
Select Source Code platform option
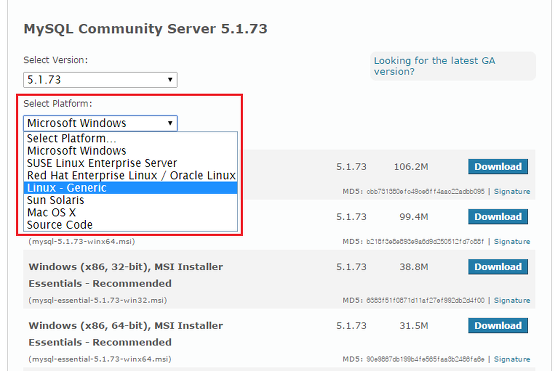(130, 225)
